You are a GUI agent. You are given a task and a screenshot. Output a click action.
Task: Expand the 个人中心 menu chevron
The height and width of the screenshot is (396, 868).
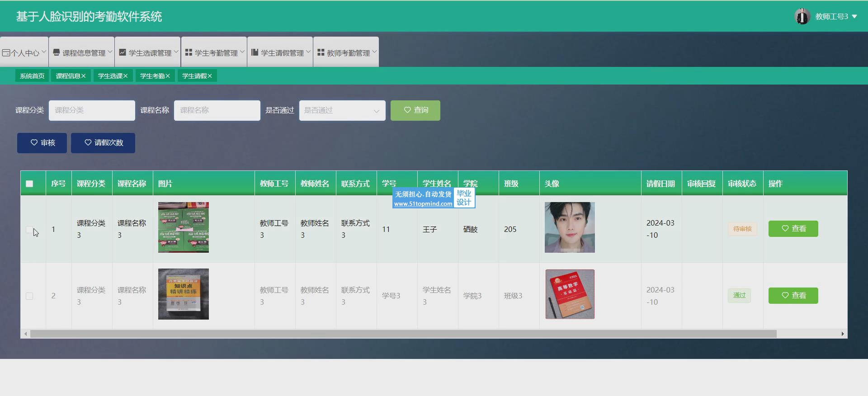click(44, 52)
